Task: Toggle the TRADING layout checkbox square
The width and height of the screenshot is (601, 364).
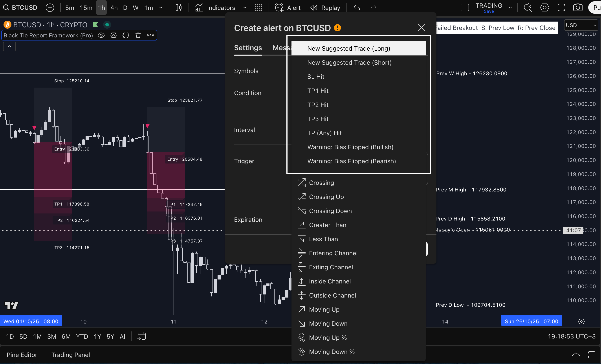Action: [464, 7]
